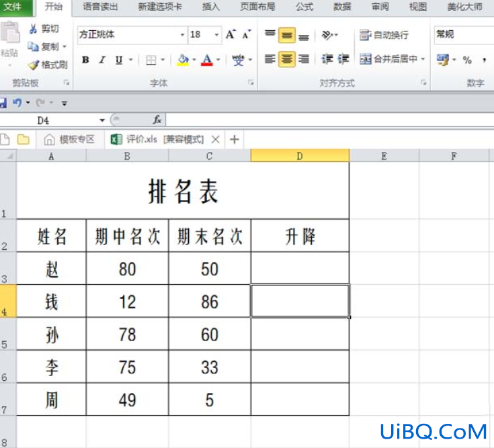494x448 pixels.
Task: Apply percent style
Action: point(467,60)
